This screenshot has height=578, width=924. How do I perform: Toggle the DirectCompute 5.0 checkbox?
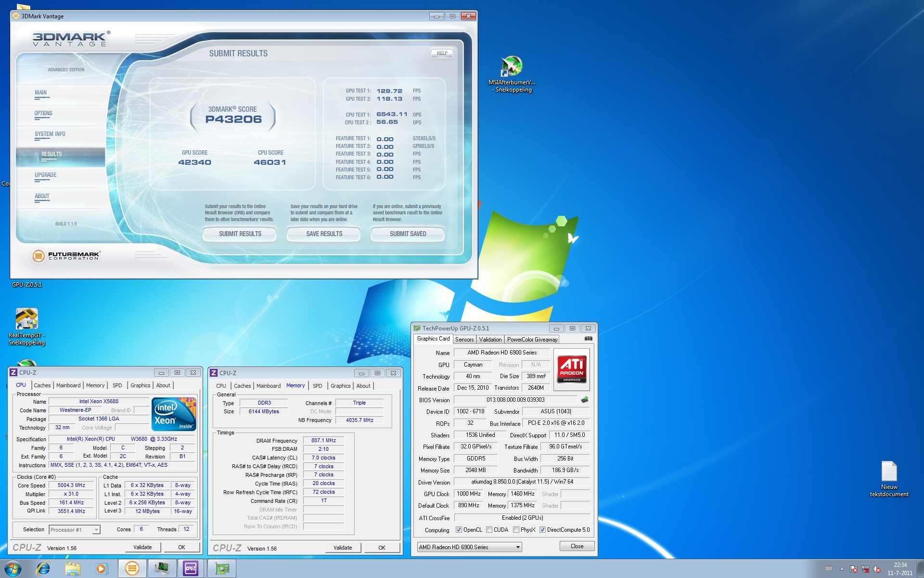(542, 530)
